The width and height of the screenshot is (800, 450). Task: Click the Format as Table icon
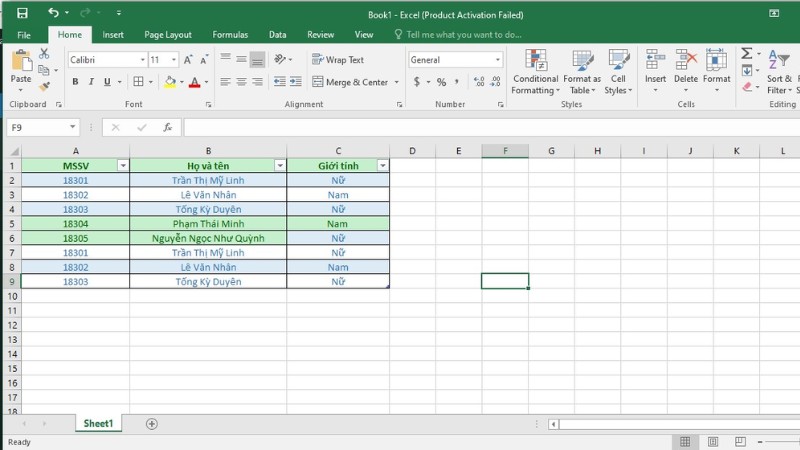pos(582,72)
